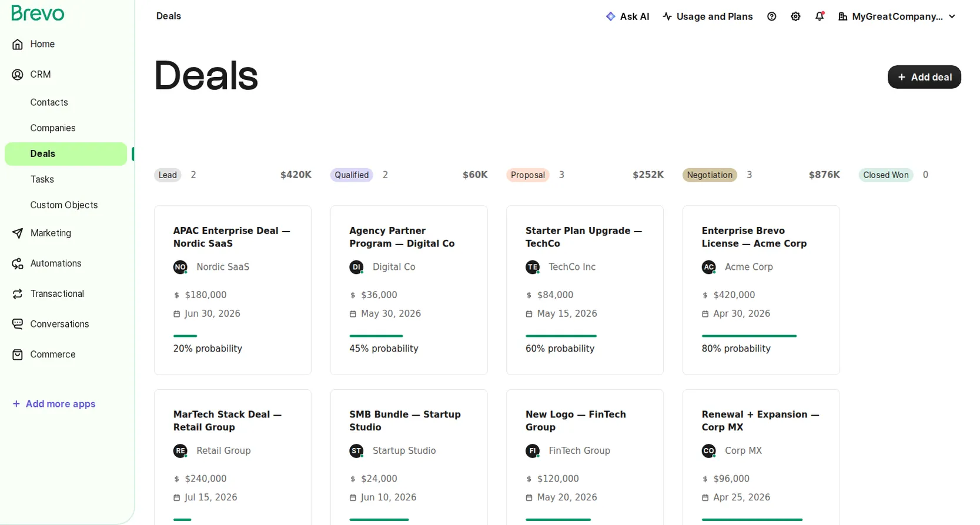
Task: Select the Deals sidebar item
Action: coord(66,154)
